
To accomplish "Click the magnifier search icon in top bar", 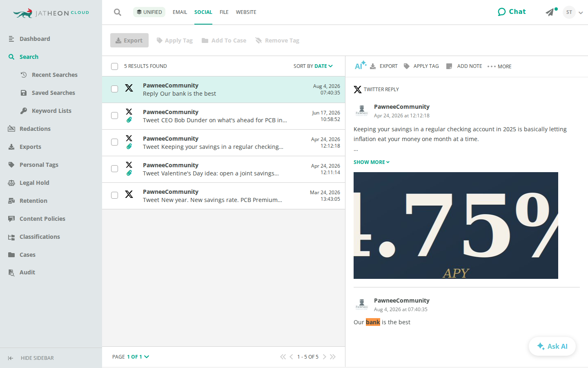I will (118, 12).
